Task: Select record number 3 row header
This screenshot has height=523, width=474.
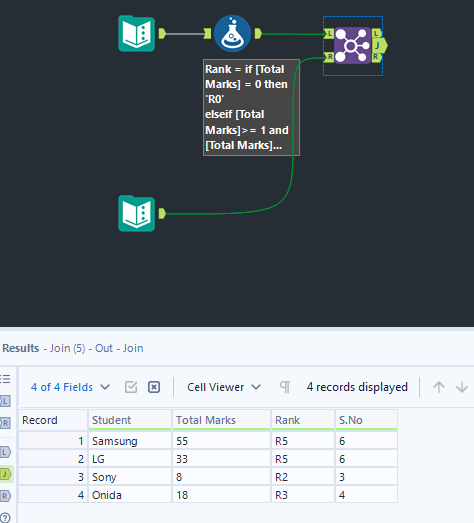Action: (x=53, y=477)
